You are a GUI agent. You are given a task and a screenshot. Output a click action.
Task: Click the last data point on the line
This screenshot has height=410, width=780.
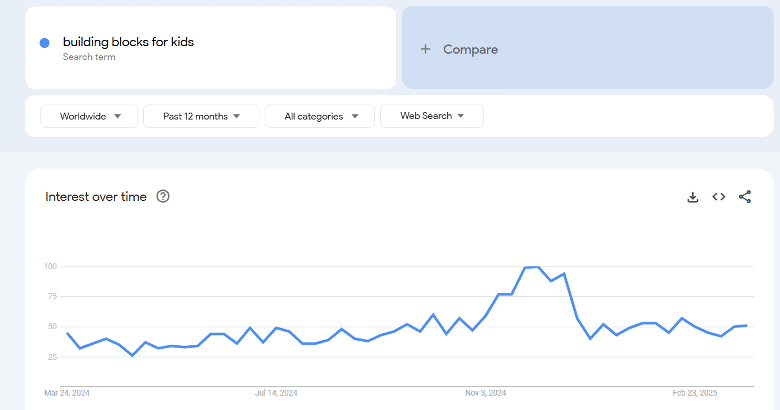(746, 325)
